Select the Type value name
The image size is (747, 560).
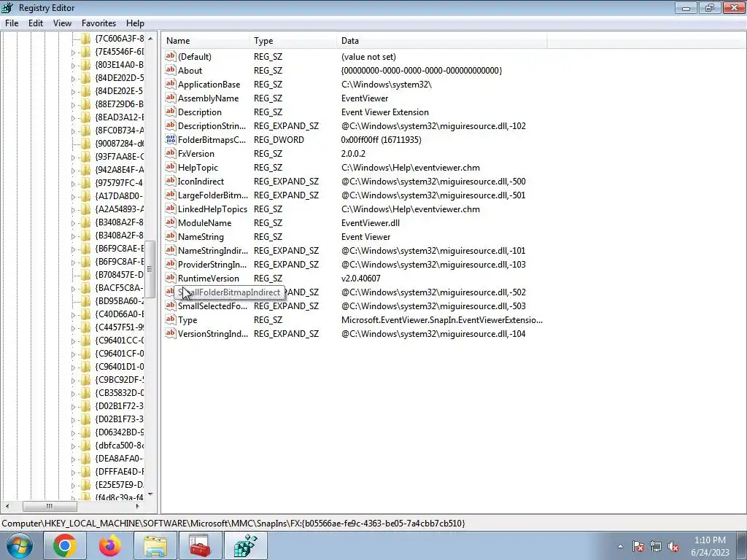[187, 319]
